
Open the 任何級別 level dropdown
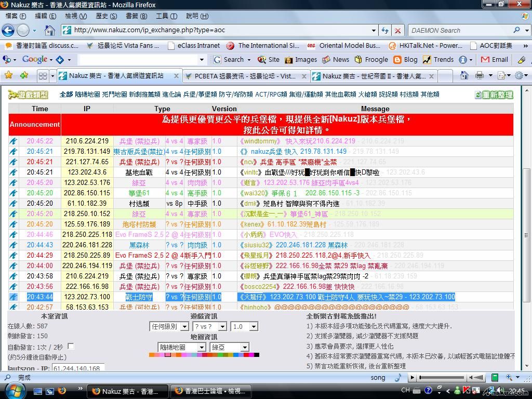169,327
